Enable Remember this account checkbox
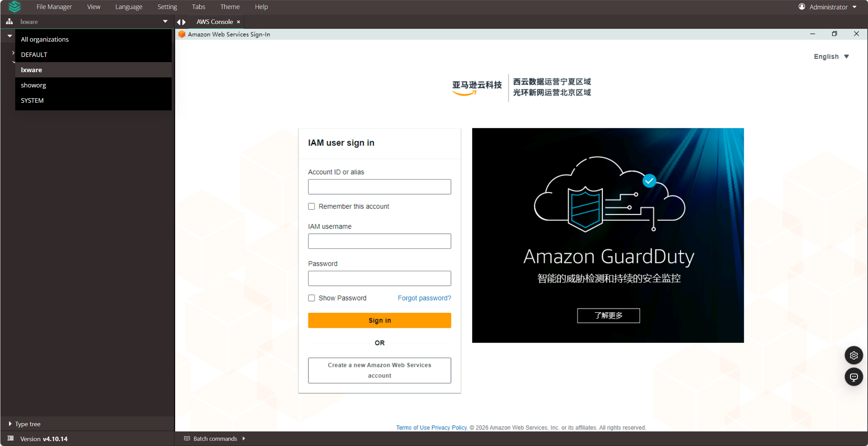 point(311,207)
